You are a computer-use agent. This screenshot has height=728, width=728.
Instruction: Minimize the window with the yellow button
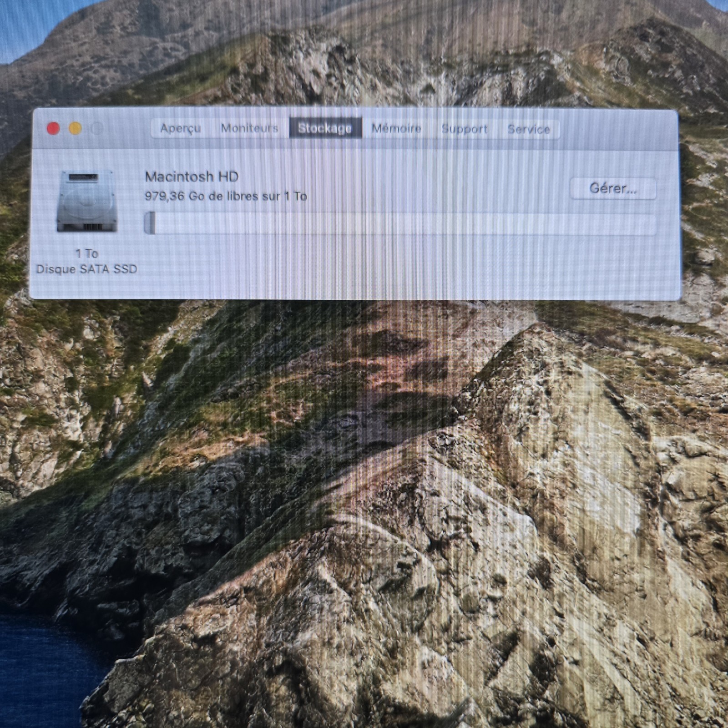point(75,129)
